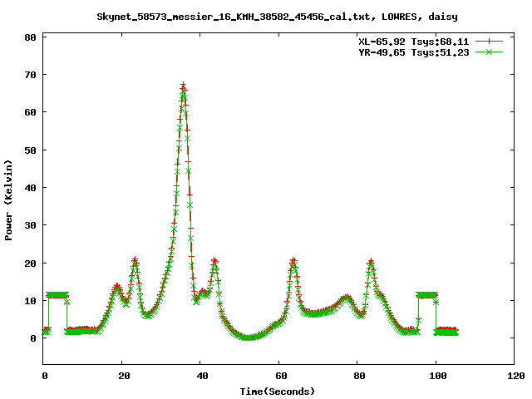Click the red line sample in the legend
Image resolution: width=532 pixels, height=399 pixels.
click(x=489, y=42)
